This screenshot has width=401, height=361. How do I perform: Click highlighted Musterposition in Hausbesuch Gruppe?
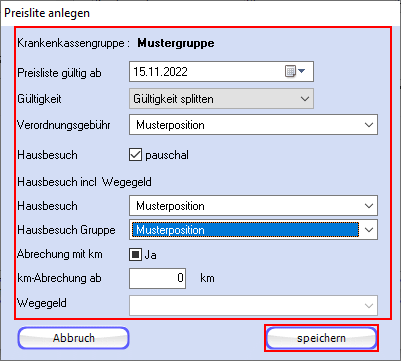[x=245, y=230]
